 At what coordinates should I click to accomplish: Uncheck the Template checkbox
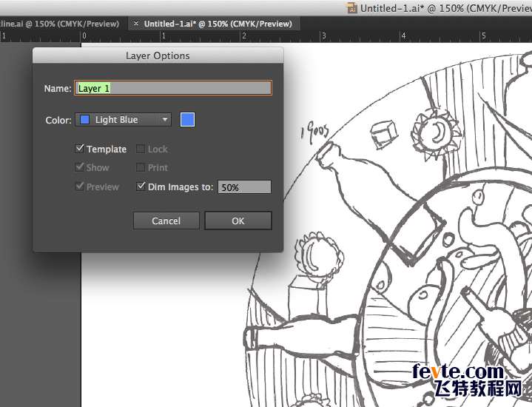coord(80,149)
